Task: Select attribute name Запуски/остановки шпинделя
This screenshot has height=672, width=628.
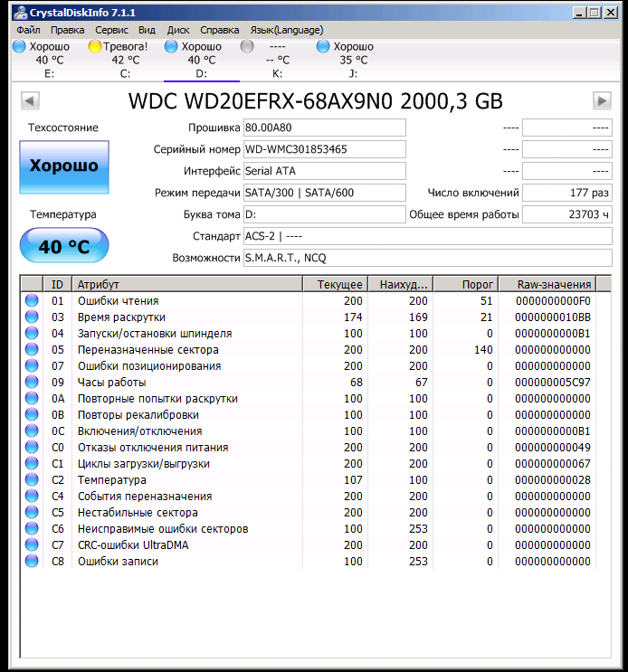Action: click(x=155, y=334)
